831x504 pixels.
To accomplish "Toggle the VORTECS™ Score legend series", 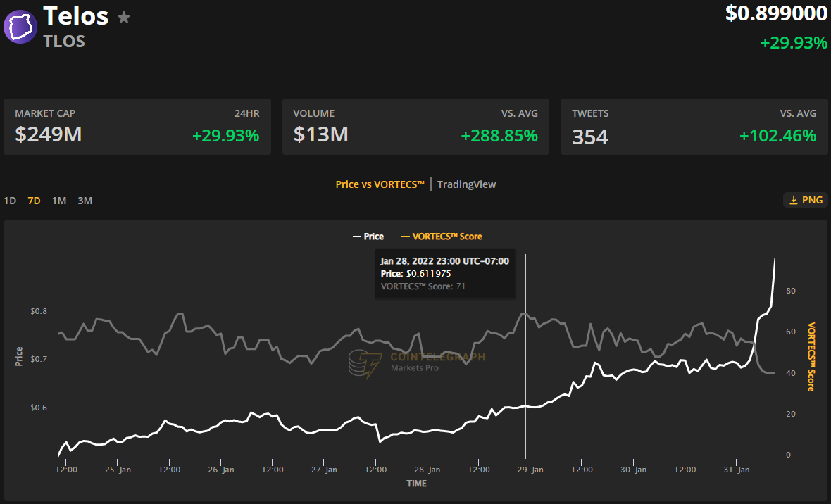I will [442, 237].
